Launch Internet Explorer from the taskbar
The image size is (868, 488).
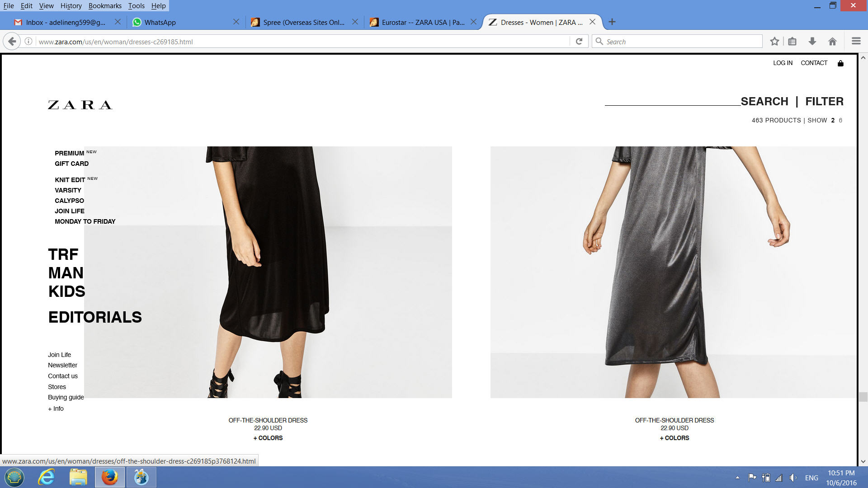pyautogui.click(x=46, y=477)
